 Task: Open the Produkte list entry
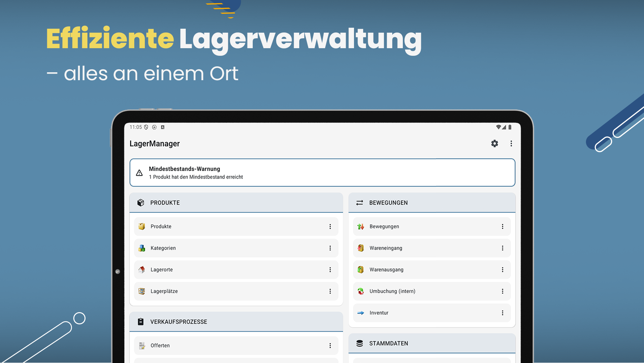236,226
